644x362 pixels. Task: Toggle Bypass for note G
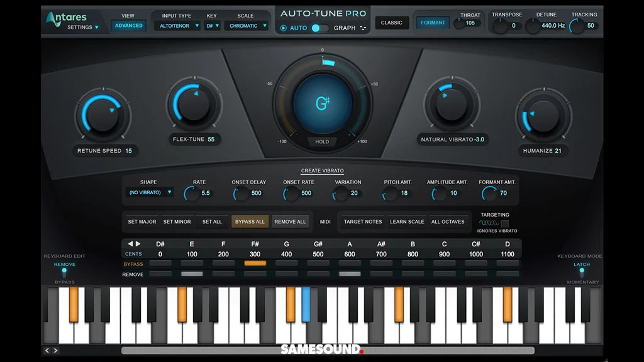[286, 263]
